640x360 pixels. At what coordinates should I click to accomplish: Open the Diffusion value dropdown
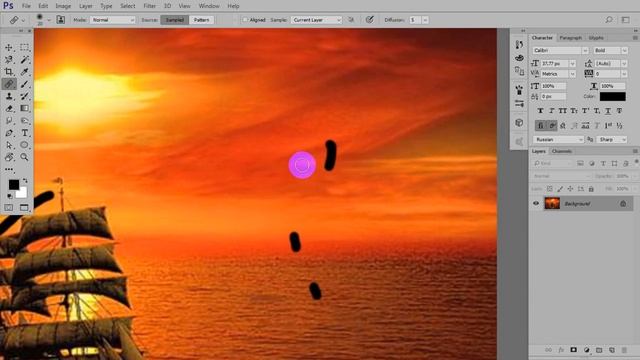click(425, 20)
